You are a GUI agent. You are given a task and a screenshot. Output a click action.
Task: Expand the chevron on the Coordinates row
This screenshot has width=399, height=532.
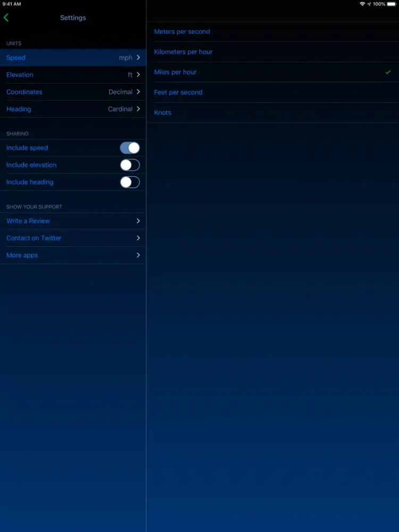tap(138, 92)
